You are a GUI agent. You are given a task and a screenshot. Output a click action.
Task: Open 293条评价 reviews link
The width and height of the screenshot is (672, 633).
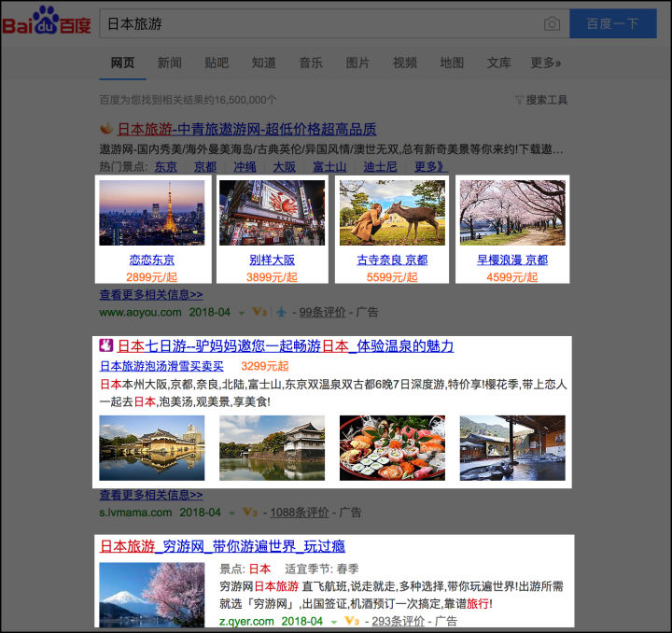[x=398, y=621]
